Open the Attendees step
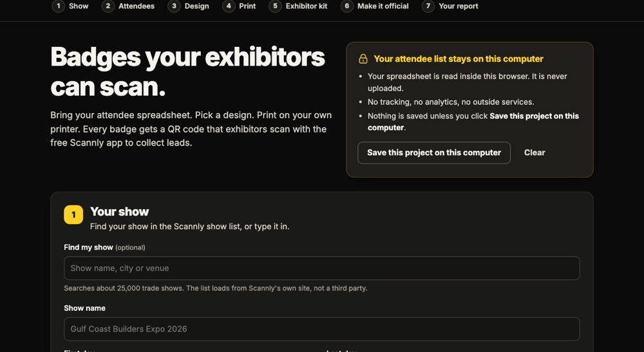The width and height of the screenshot is (644, 352). [128, 6]
